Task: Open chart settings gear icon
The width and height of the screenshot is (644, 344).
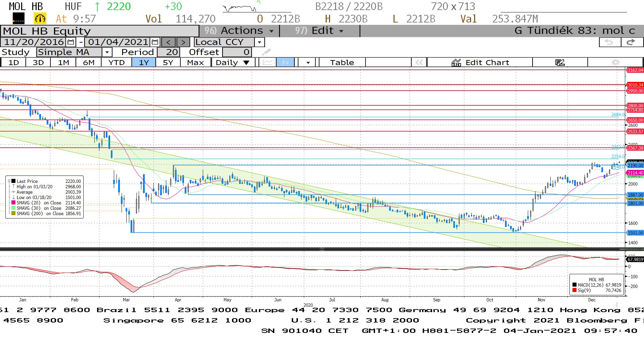Action: pyautogui.click(x=615, y=62)
